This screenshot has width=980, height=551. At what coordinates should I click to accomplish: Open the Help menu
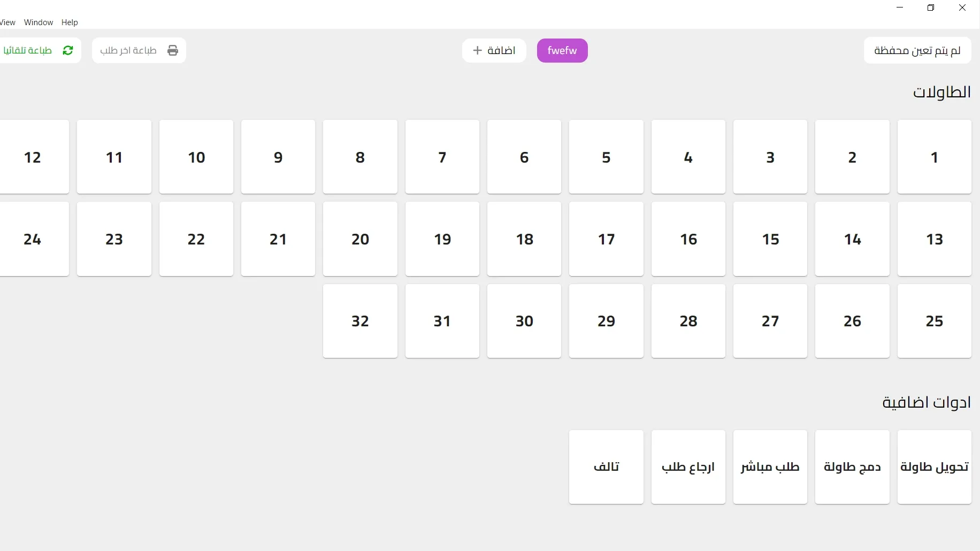(x=70, y=22)
